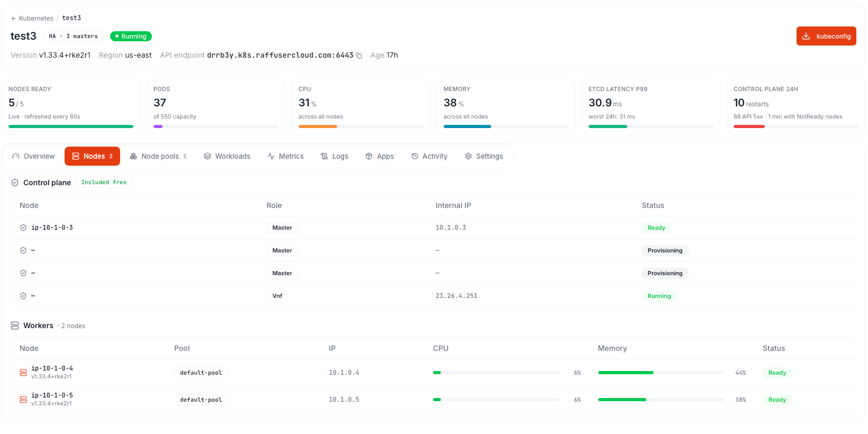Image resolution: width=868 pixels, height=434 pixels.
Task: Open the Activity tab
Action: [x=429, y=156]
